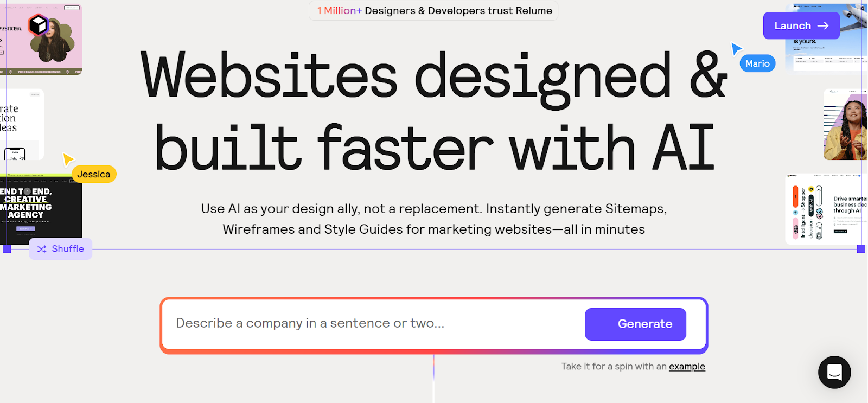Screen dimensions: 868x403
Task: Click the left purple square selection handle
Action: [x=7, y=249]
